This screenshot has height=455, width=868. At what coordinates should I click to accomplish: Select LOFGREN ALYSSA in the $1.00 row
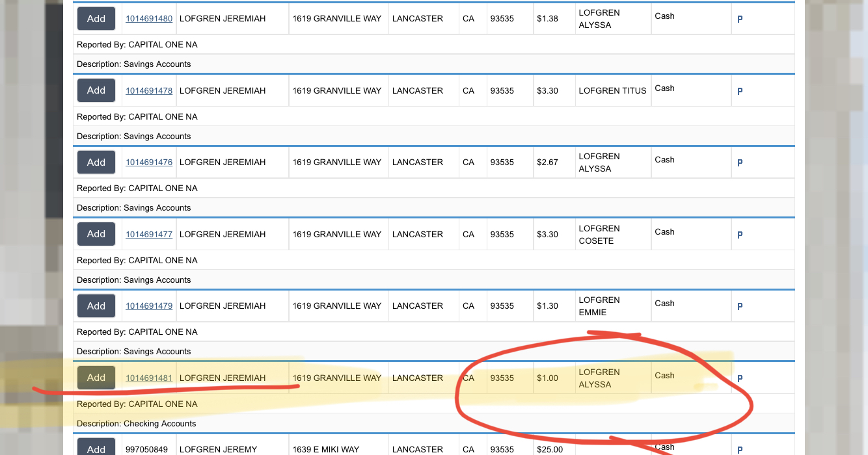tap(599, 378)
